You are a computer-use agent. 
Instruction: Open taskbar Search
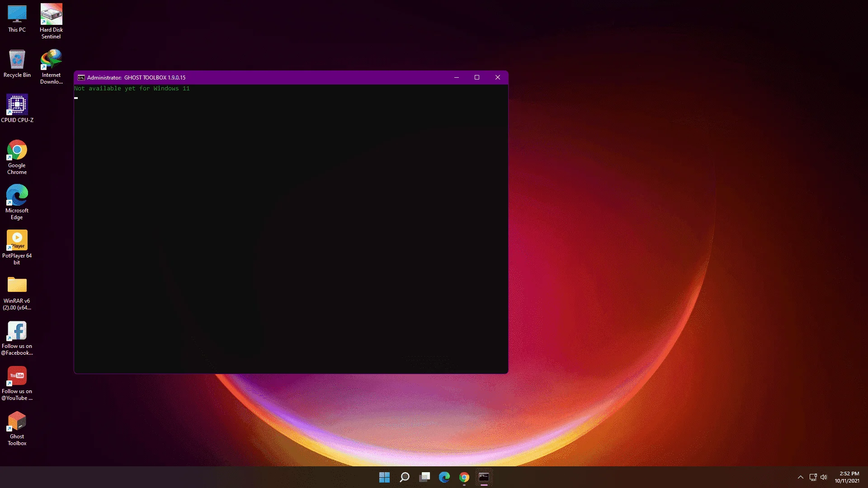(x=405, y=477)
